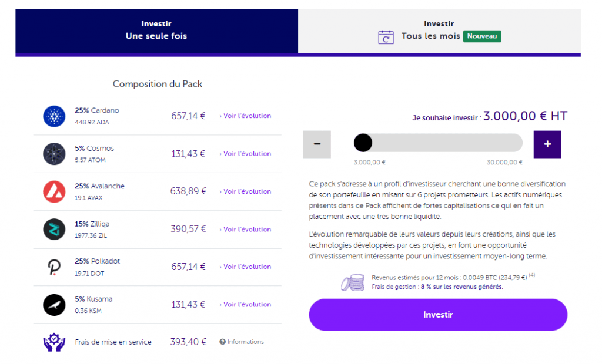Click the question mark Informations icon
Screen dimensions: 602x364
click(x=222, y=342)
